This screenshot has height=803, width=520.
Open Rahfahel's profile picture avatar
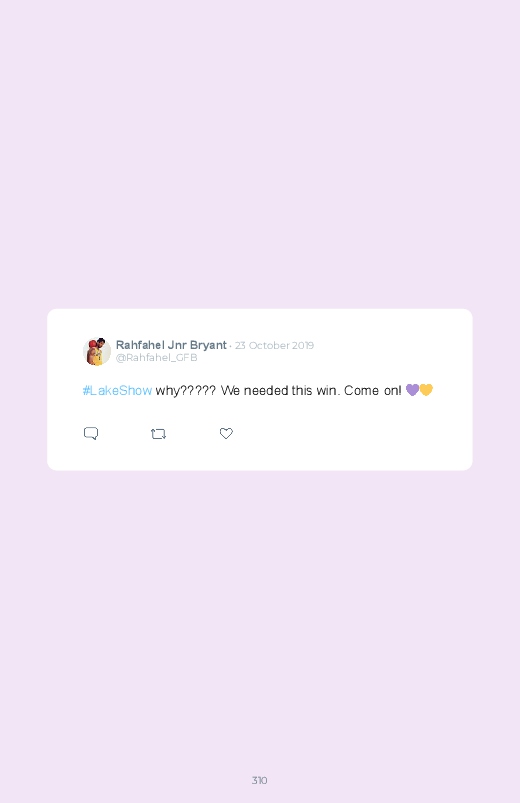[97, 351]
